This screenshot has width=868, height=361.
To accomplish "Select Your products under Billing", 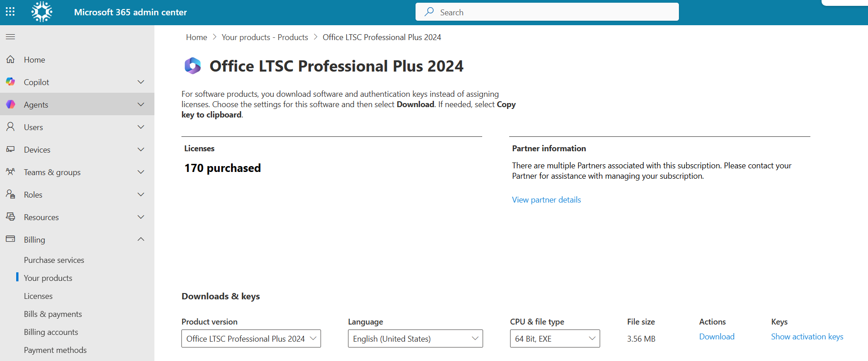I will pos(48,278).
